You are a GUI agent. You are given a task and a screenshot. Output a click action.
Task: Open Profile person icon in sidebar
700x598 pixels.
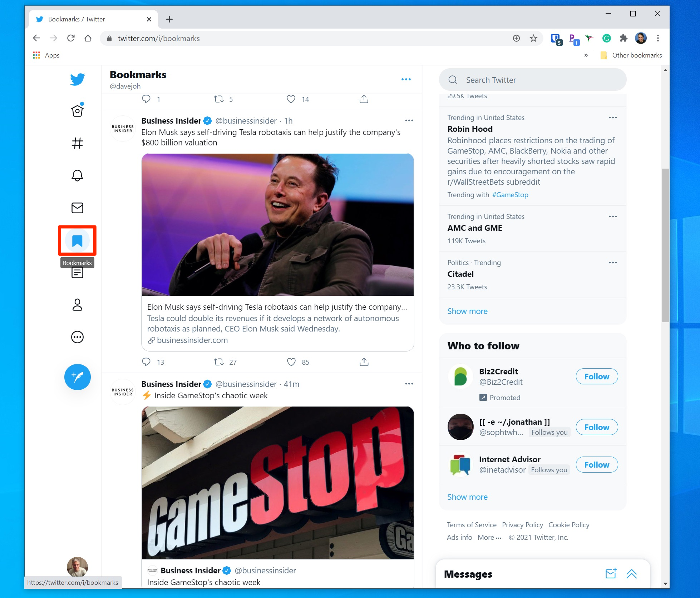tap(77, 305)
